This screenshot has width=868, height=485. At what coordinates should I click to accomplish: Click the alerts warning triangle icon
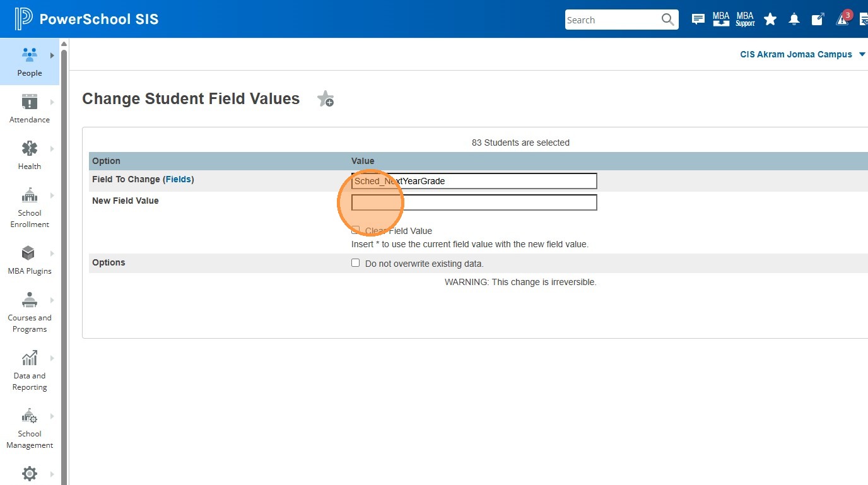pyautogui.click(x=842, y=20)
